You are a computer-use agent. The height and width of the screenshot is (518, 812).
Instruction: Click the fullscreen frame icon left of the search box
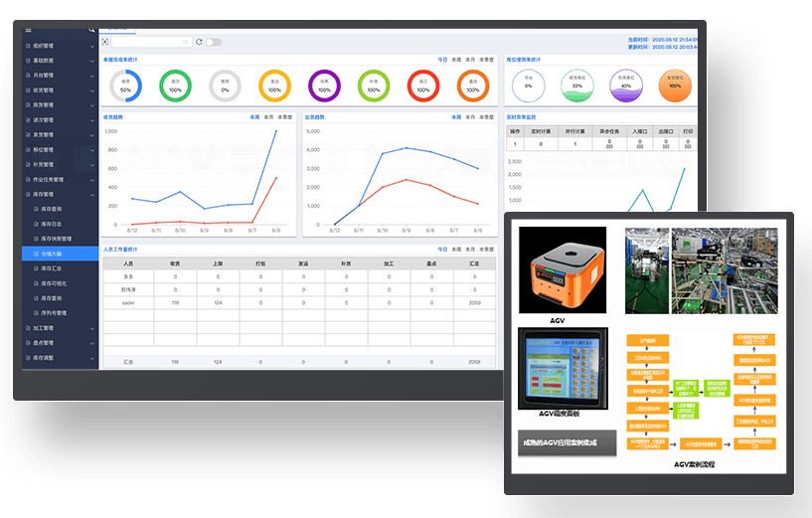[x=105, y=42]
